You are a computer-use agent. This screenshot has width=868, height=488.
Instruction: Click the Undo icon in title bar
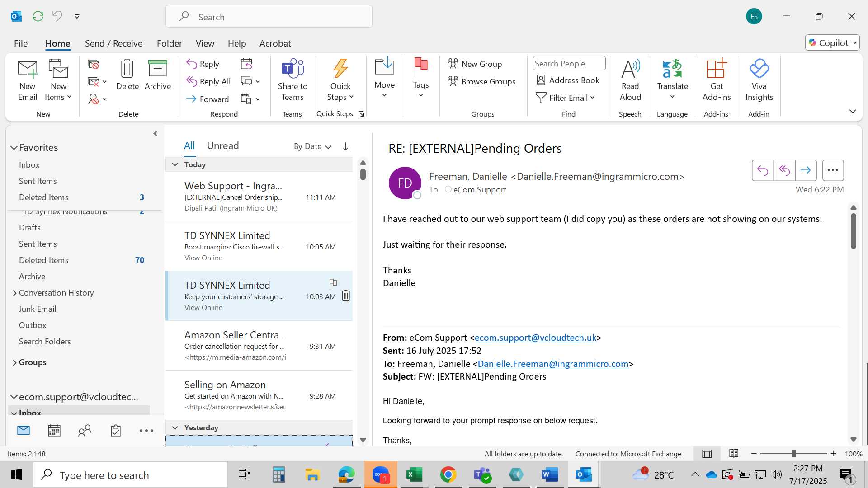(57, 16)
